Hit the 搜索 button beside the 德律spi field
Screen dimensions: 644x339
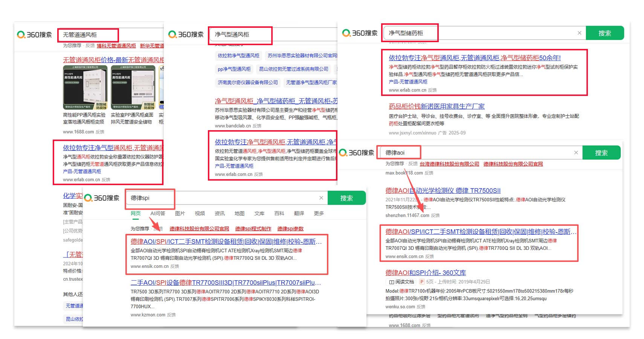[x=346, y=198]
